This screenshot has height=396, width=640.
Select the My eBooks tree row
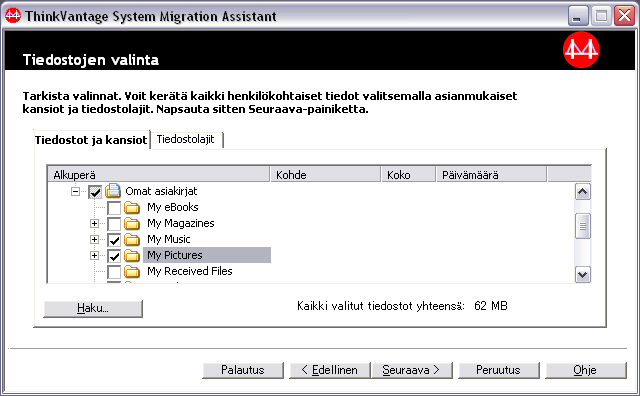coord(173,207)
